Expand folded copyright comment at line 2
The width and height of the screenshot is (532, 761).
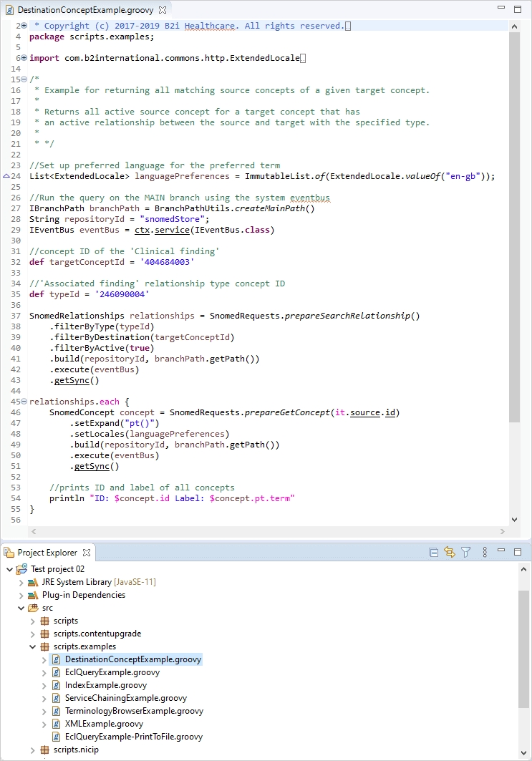point(24,26)
